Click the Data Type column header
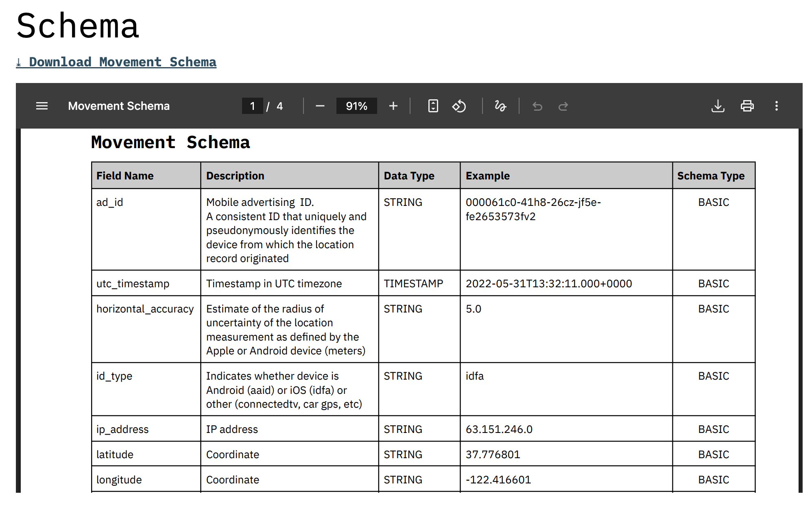 [409, 176]
